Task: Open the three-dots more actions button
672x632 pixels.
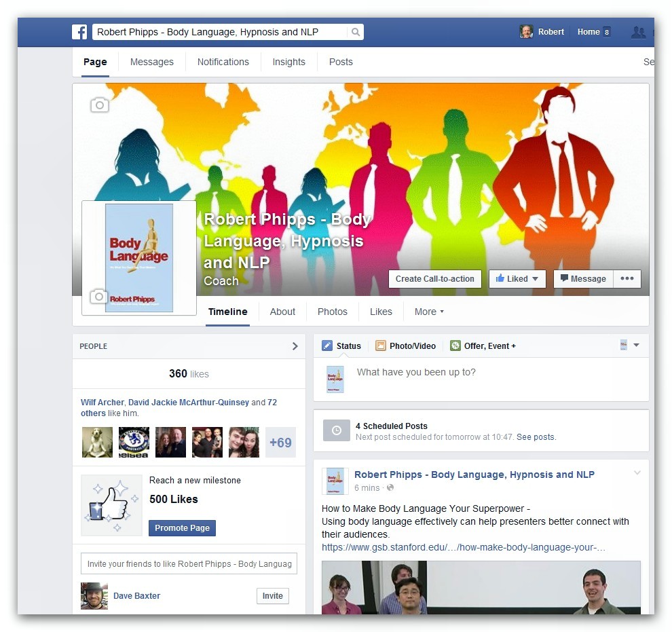Action: pos(627,278)
